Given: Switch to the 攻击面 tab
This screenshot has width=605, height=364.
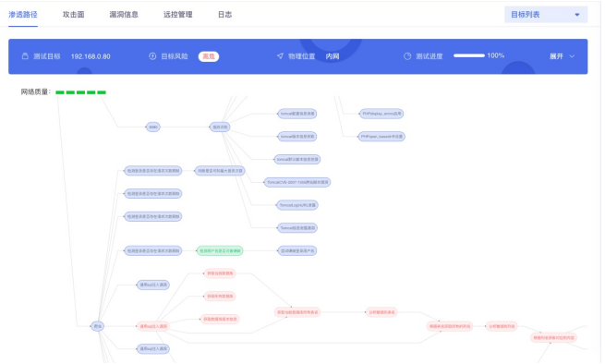Looking at the screenshot, I should click(x=73, y=15).
